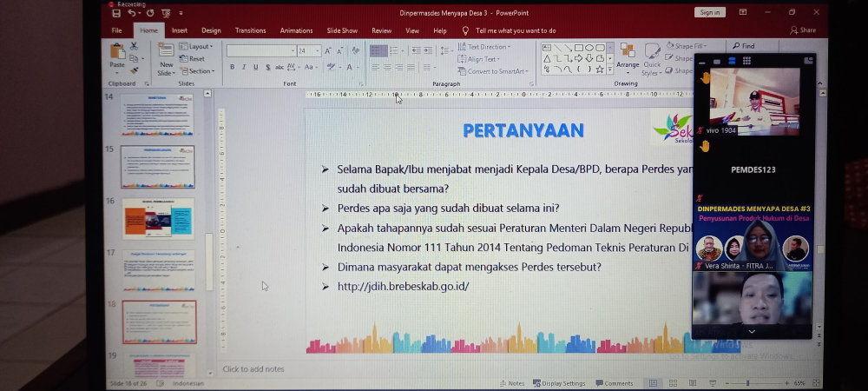
Task: Click the Start From Beginning presentation icon
Action: pos(166,13)
